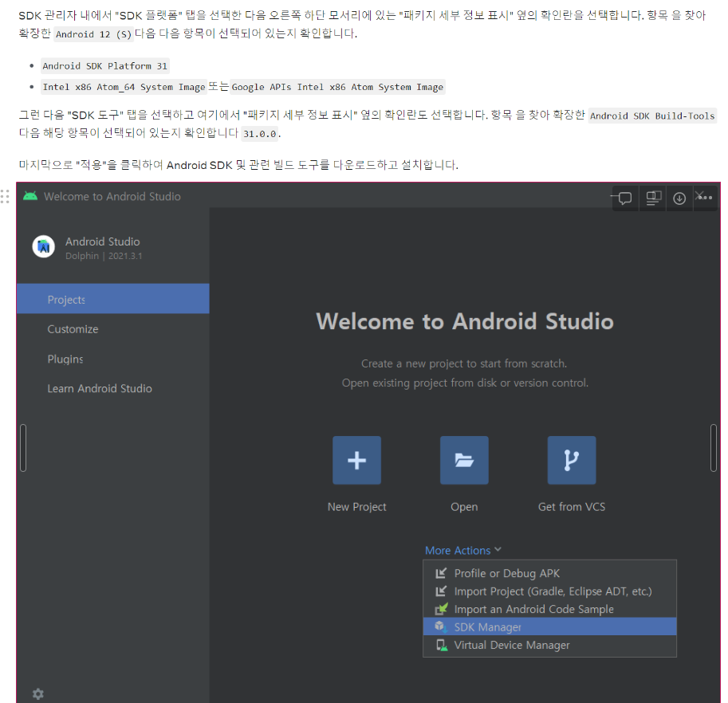
Task: Click "Open existing project from disk or version control."
Action: pos(465,383)
